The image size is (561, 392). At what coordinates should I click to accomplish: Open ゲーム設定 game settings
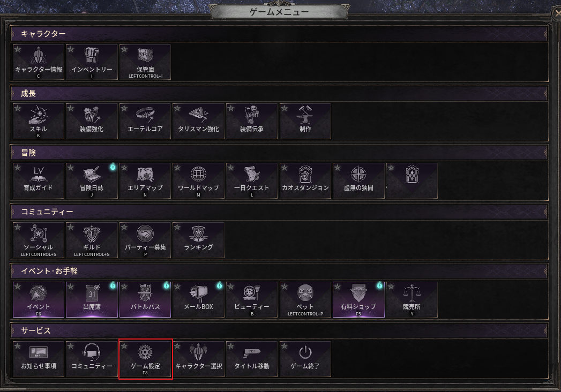145,359
